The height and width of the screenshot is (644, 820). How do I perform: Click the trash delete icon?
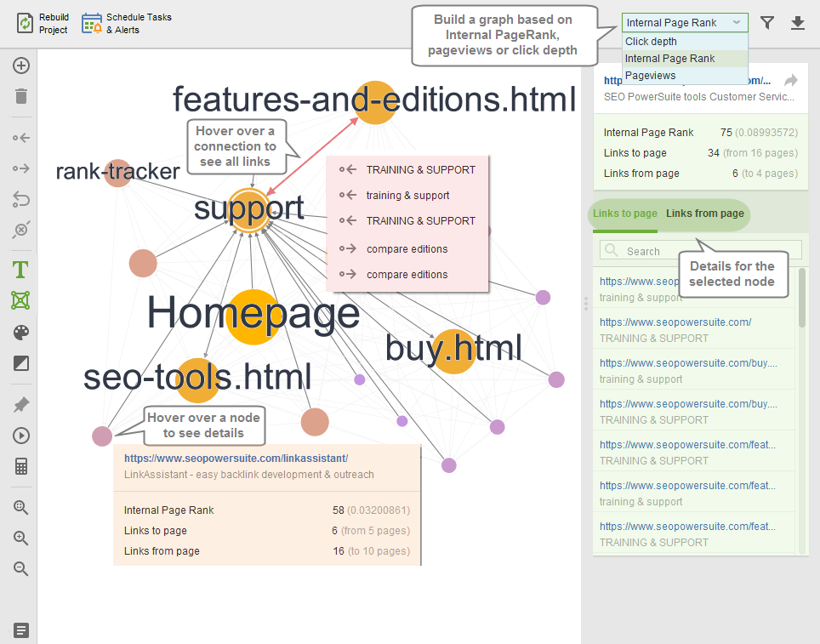point(21,96)
